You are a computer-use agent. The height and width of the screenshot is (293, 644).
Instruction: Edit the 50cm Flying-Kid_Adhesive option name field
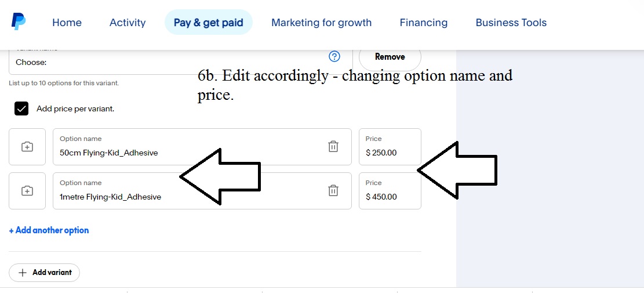coord(202,147)
